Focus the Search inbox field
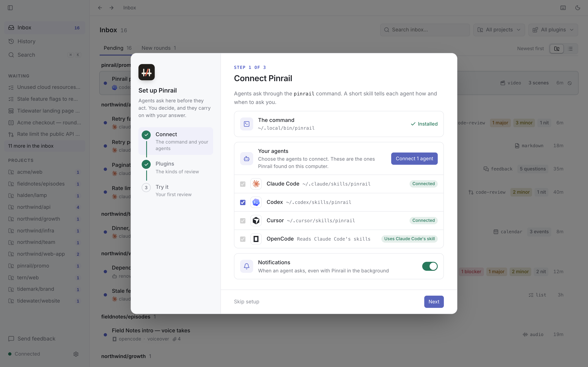Image resolution: width=588 pixels, height=367 pixels. [425, 30]
